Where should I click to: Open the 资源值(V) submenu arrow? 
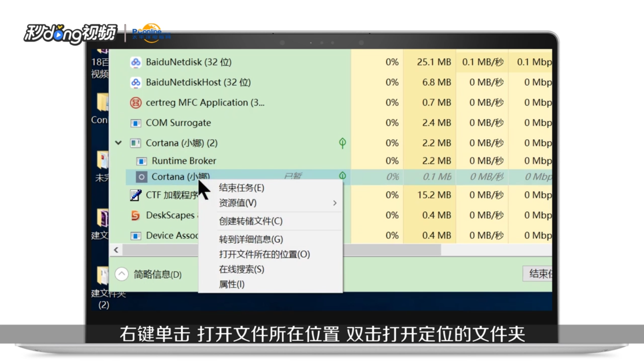(x=335, y=203)
